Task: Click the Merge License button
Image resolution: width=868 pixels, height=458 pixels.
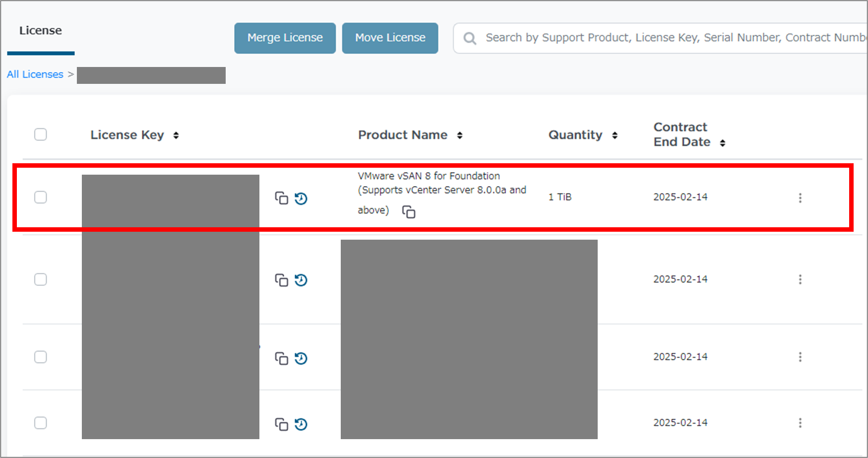Action: (285, 38)
